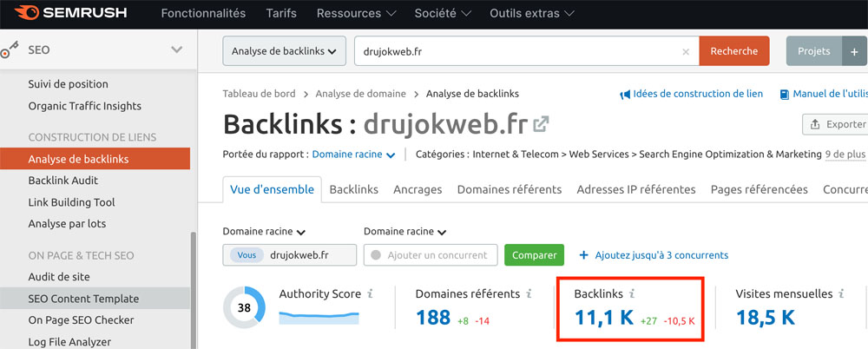
Task: Expand the Société dropdown menu
Action: pos(444,13)
